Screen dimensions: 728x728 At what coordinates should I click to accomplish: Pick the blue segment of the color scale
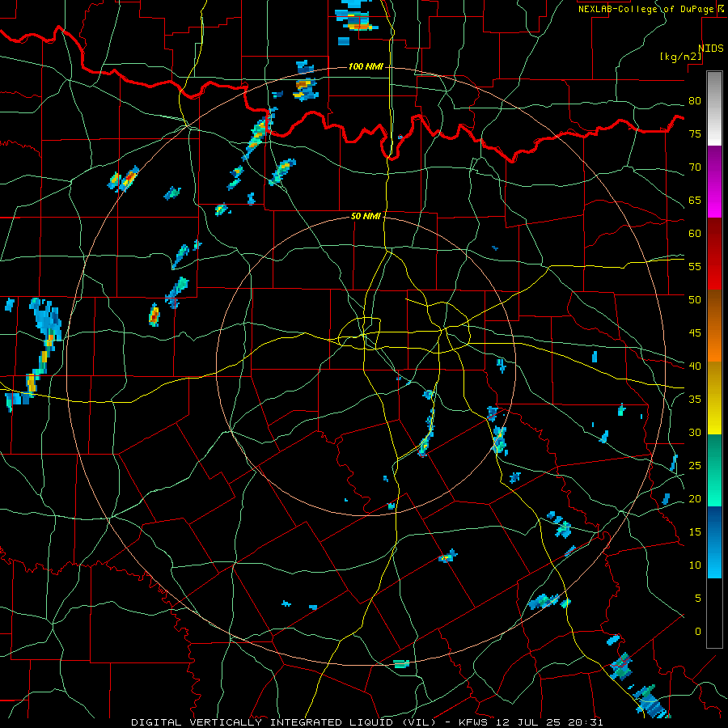tap(714, 542)
